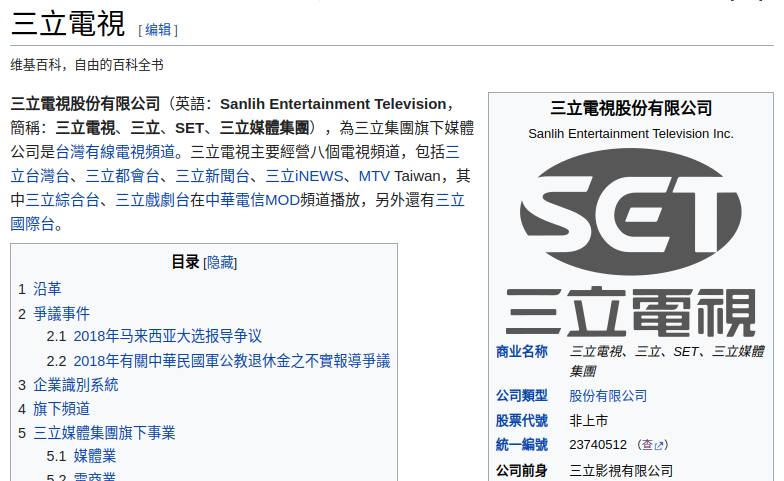Click the 编辑 link beside the title

click(x=158, y=30)
